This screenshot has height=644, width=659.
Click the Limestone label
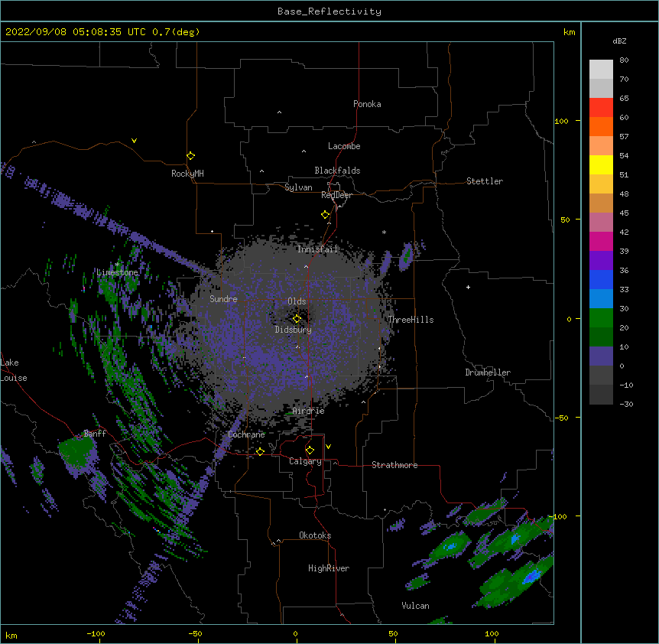(117, 272)
